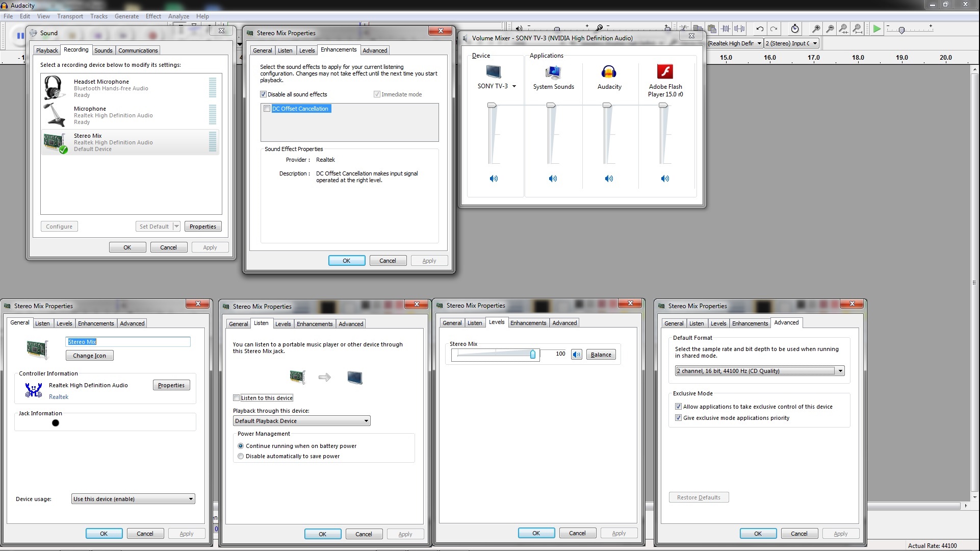The height and width of the screenshot is (551, 980).
Task: Open the Generate menu
Action: point(126,16)
